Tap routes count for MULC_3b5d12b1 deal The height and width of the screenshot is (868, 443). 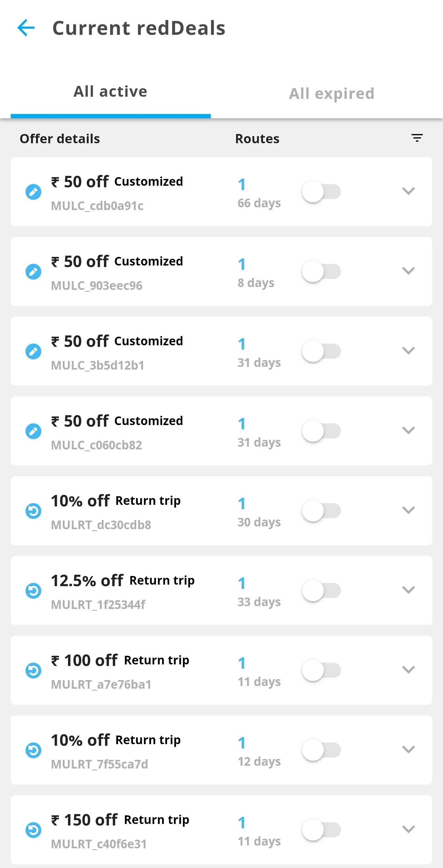click(241, 344)
